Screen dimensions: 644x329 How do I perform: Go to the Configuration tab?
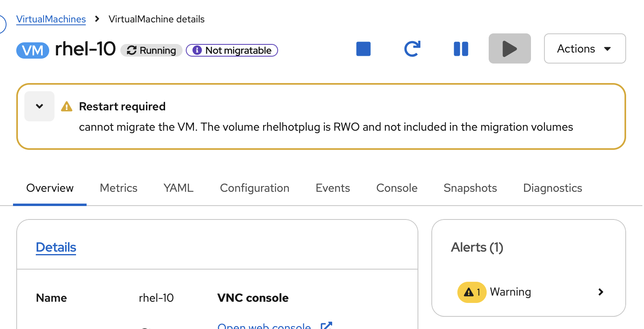(255, 188)
